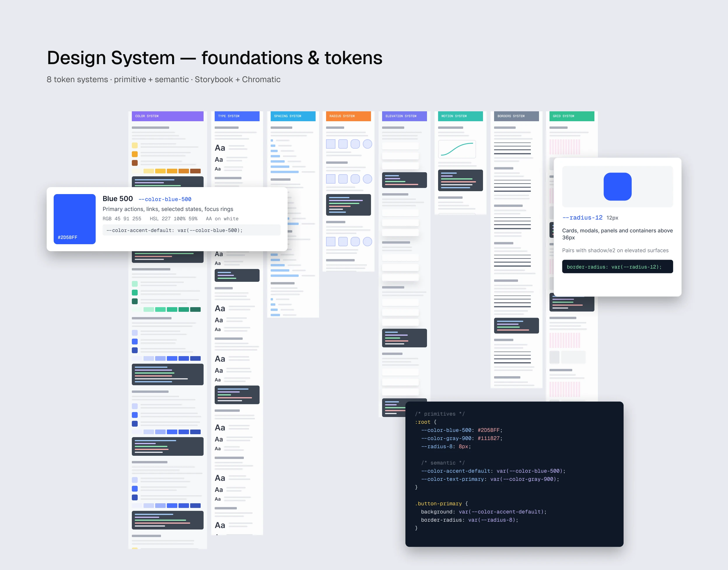Click the 'Blue 500' title
728x570 pixels.
118,198
